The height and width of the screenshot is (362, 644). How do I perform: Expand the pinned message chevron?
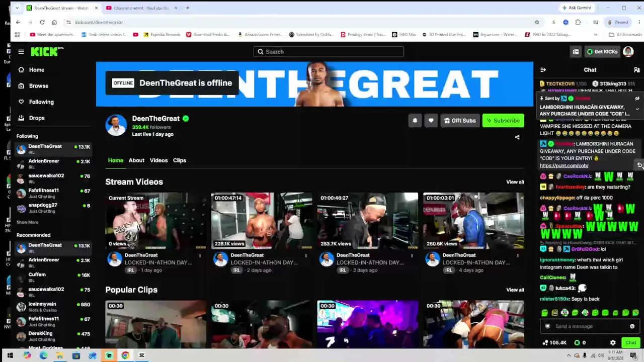tap(637, 109)
